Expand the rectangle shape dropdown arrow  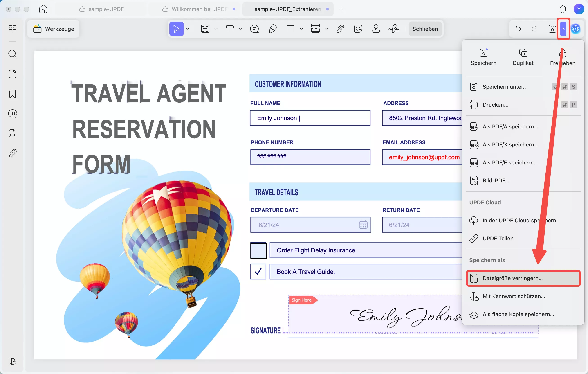coord(301,29)
